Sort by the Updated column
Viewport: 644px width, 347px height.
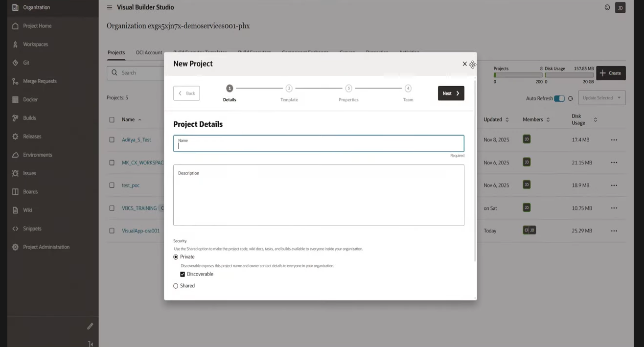[507, 119]
